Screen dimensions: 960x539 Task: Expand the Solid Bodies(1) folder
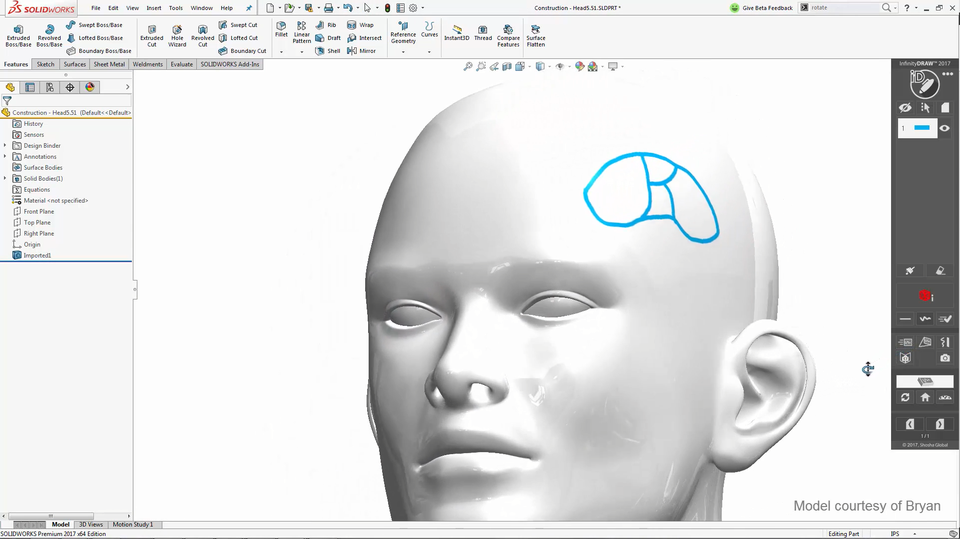(x=5, y=179)
